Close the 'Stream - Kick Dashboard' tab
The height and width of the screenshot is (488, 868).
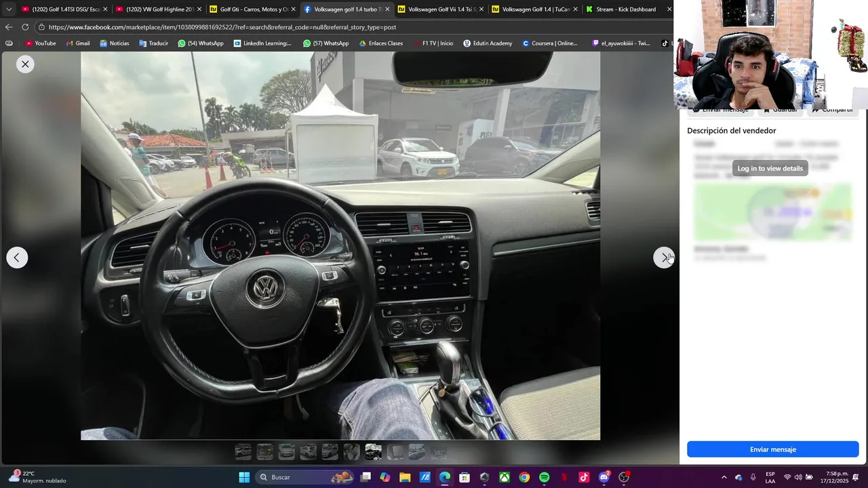(x=669, y=9)
